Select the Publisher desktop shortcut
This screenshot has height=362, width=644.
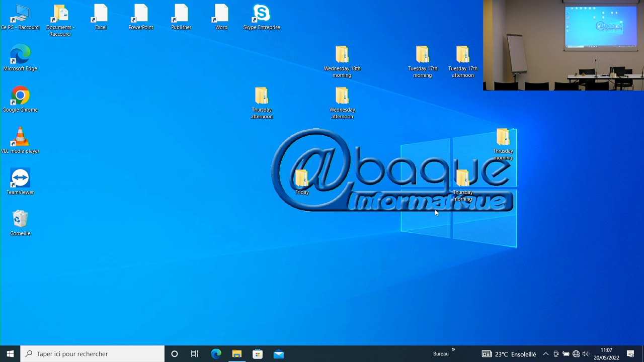pyautogui.click(x=181, y=18)
